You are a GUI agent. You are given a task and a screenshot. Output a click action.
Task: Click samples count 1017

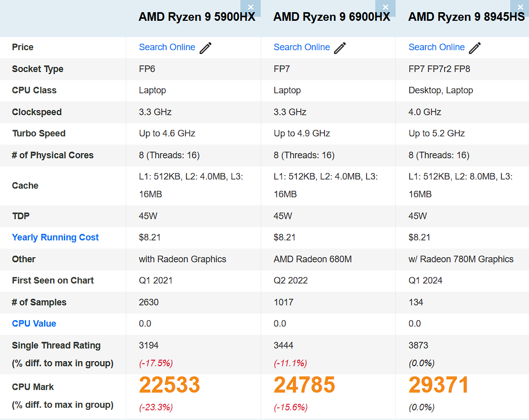(x=284, y=302)
